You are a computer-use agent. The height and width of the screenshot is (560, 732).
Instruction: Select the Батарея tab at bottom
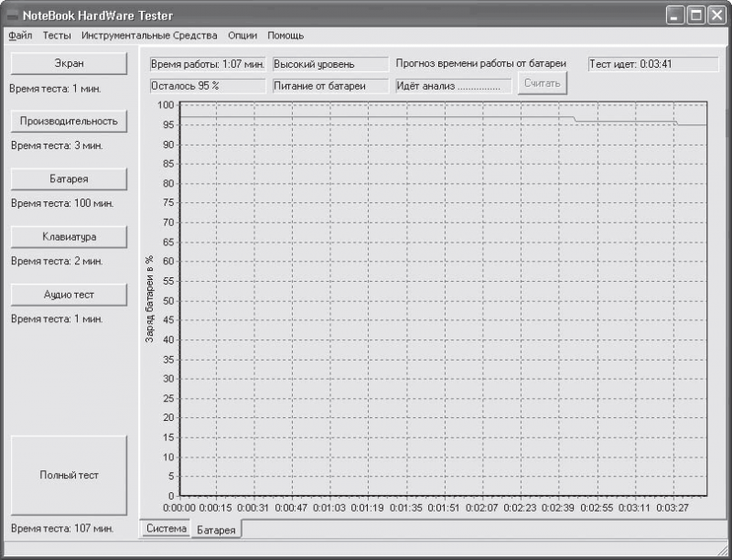point(216,530)
